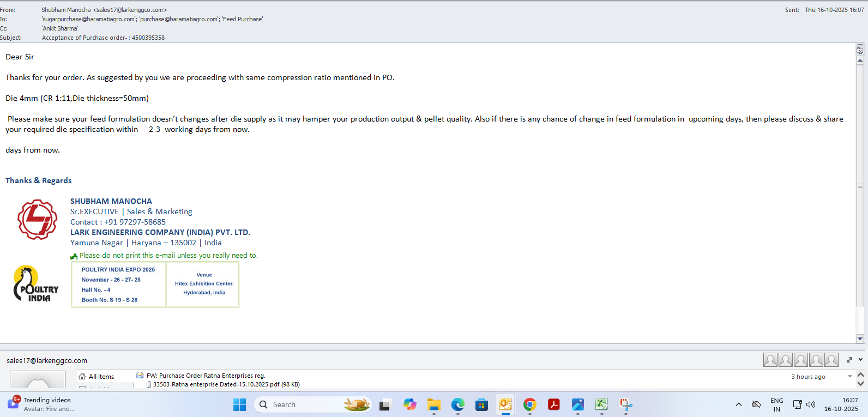
Task: Click the Copilot taskbar icon
Action: [409, 404]
